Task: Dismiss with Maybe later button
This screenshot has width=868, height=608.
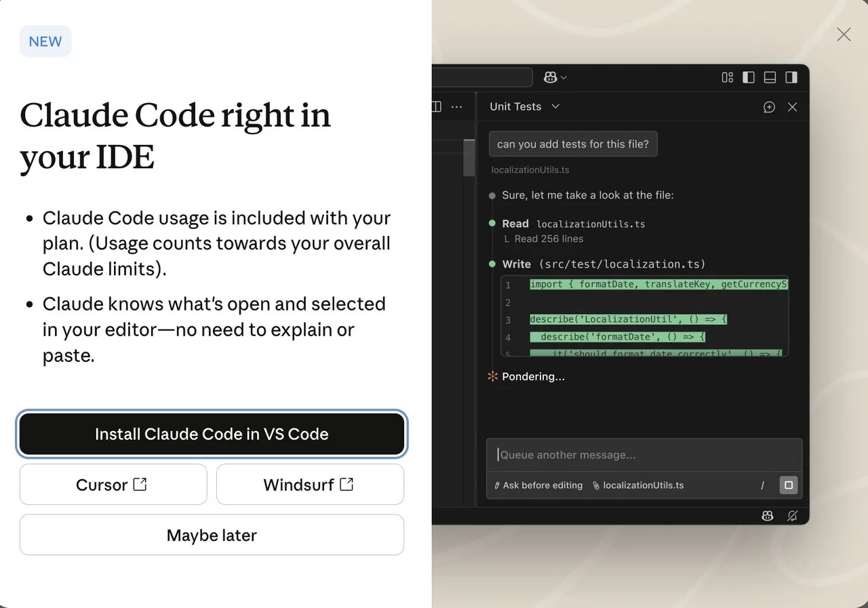Action: tap(212, 535)
